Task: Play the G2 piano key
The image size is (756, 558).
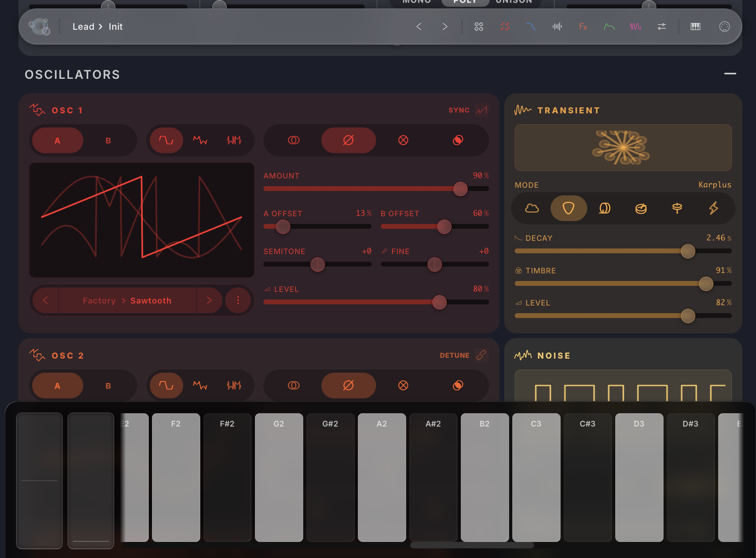Action: point(279,477)
